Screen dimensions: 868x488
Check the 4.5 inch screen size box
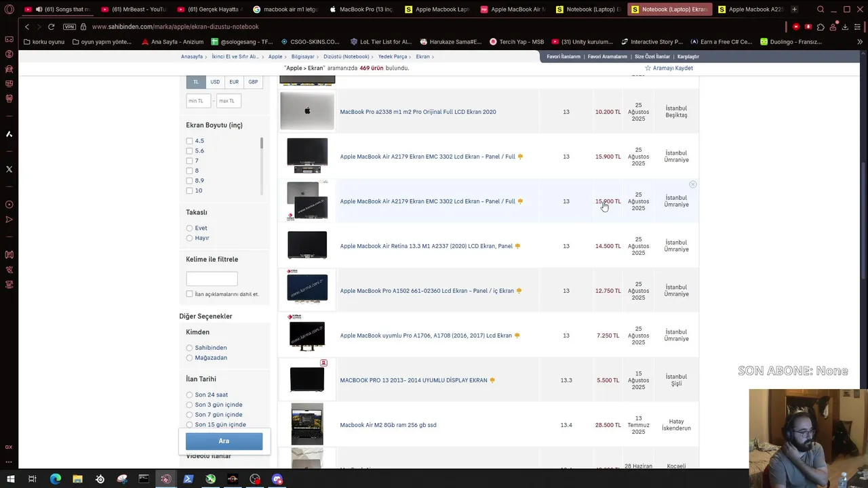[189, 141]
